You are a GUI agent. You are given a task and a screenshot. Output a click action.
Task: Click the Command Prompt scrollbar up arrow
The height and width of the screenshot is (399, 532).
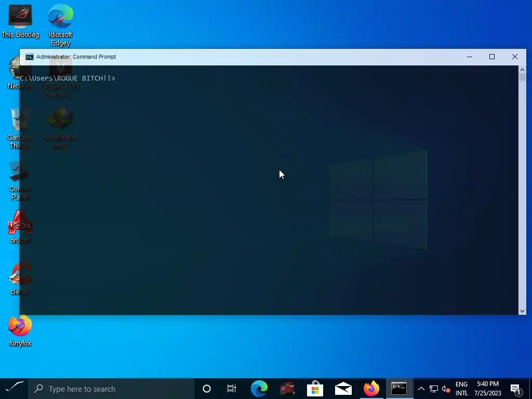click(522, 70)
